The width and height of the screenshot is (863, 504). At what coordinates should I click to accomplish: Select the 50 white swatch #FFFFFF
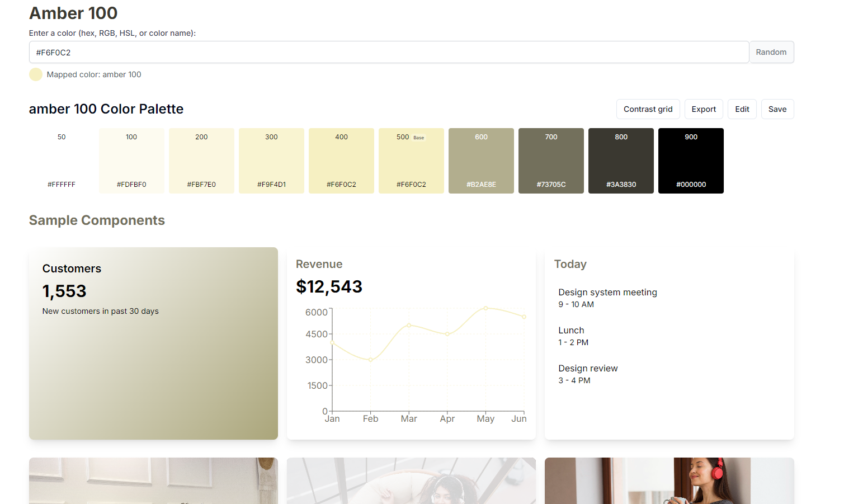click(x=62, y=161)
